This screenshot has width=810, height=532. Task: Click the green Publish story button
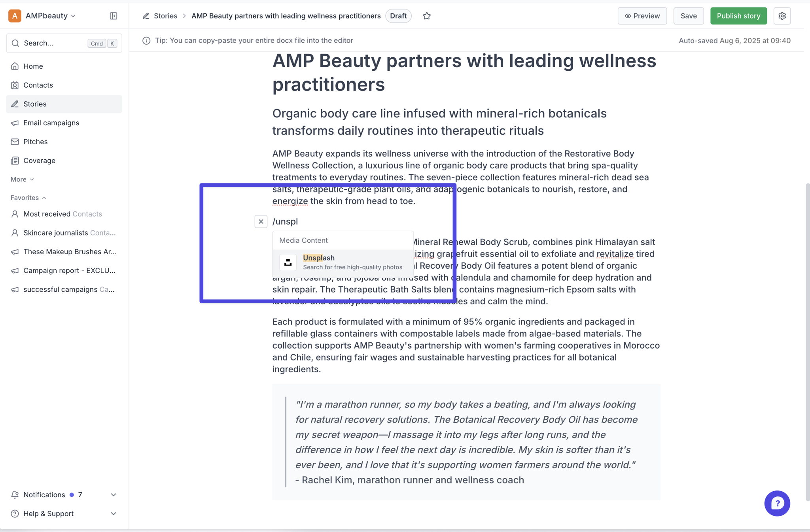tap(738, 16)
